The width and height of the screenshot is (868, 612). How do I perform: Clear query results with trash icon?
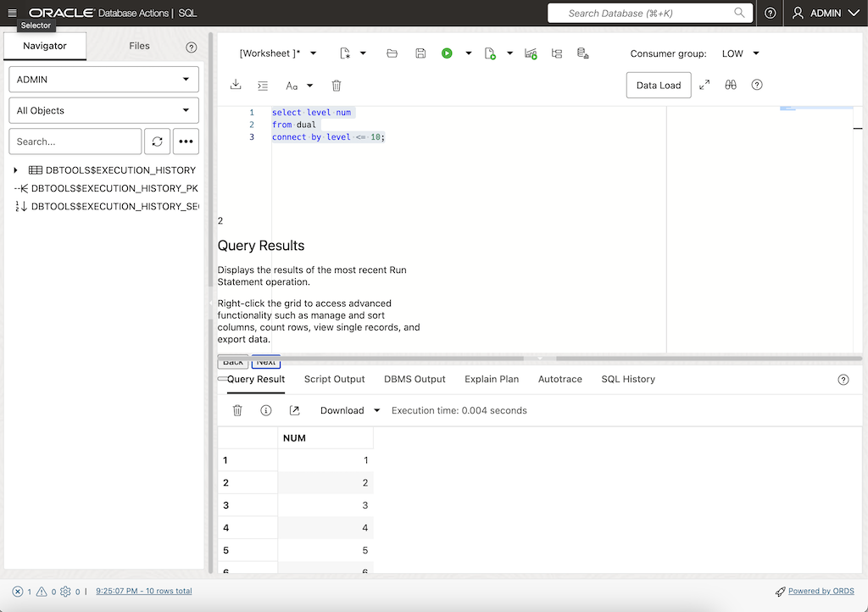[237, 410]
